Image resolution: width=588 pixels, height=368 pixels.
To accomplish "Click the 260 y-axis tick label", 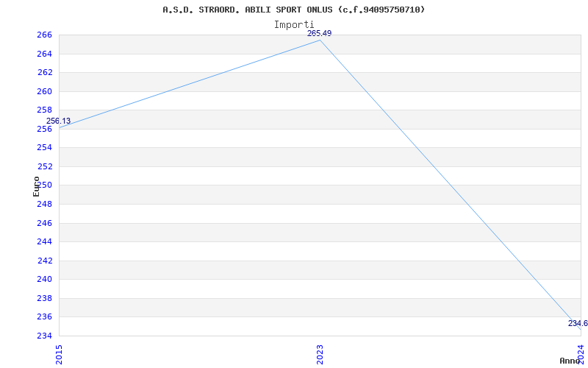I will (x=44, y=91).
